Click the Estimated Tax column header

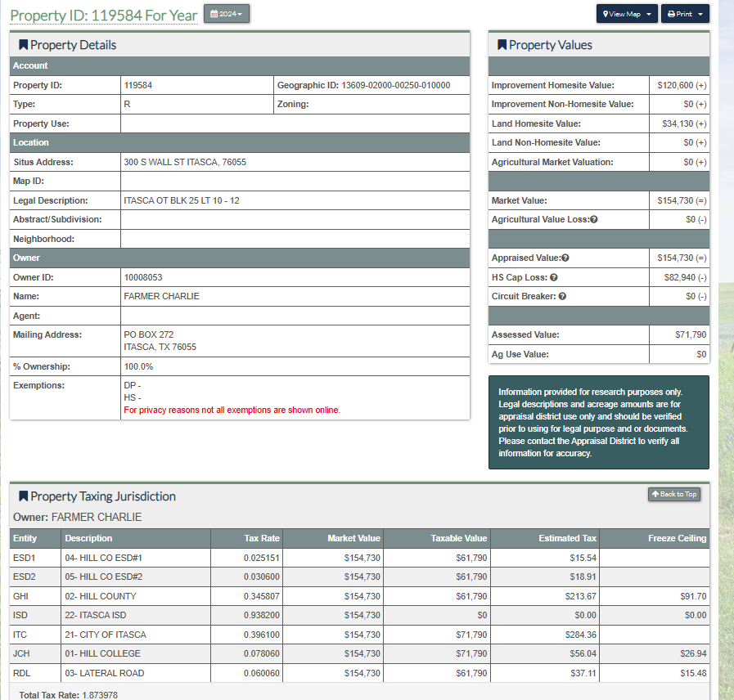pos(567,538)
